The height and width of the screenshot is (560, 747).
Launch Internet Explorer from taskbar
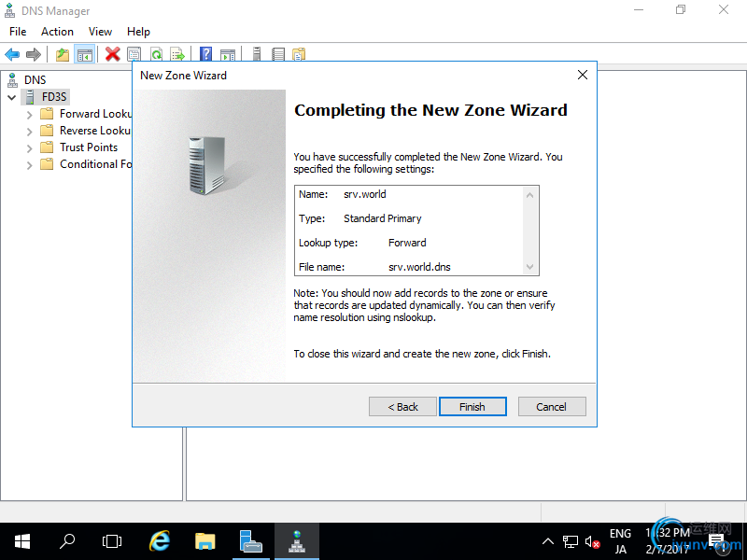coord(160,541)
